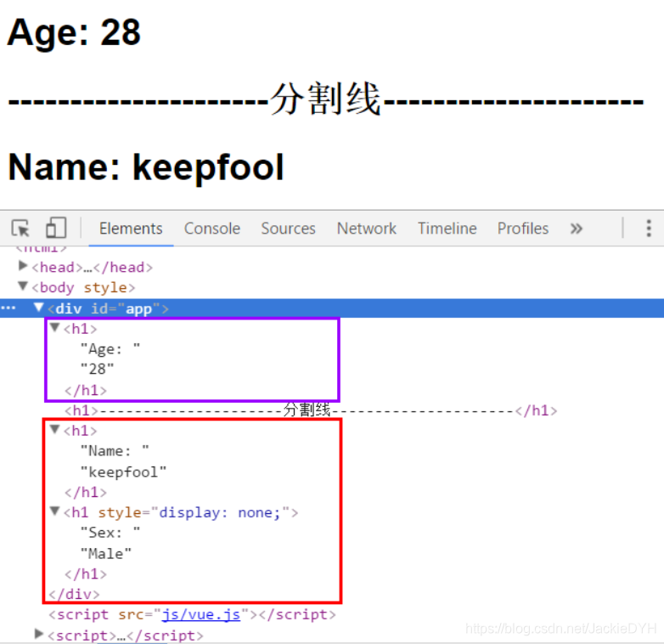The image size is (664, 644).
Task: Toggle the device toolbar icon
Action: tap(56, 228)
